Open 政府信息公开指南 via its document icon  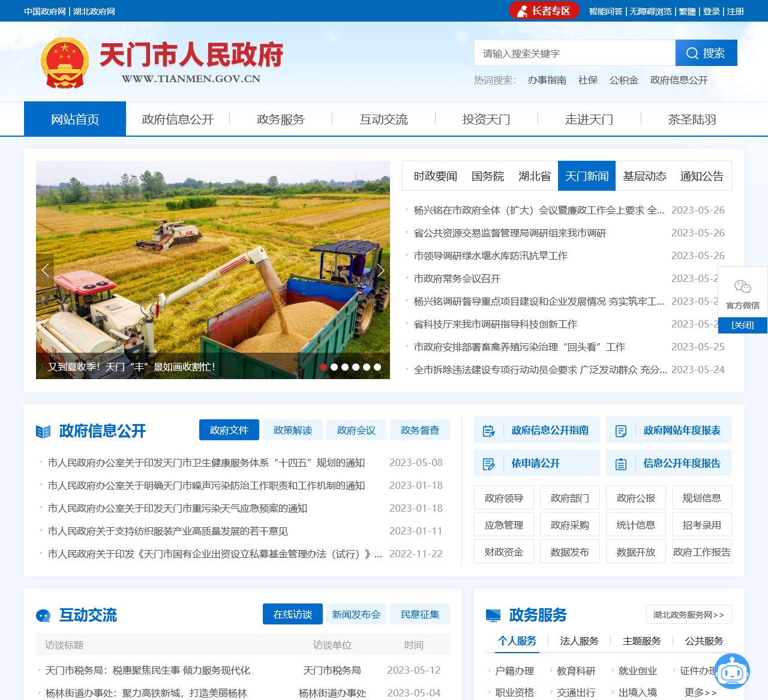(x=488, y=429)
